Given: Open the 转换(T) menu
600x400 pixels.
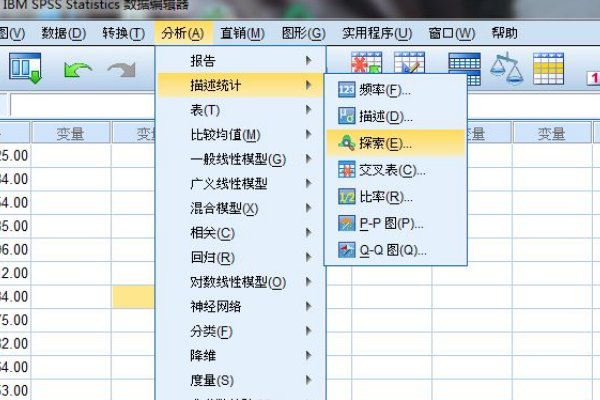Looking at the screenshot, I should [x=124, y=33].
